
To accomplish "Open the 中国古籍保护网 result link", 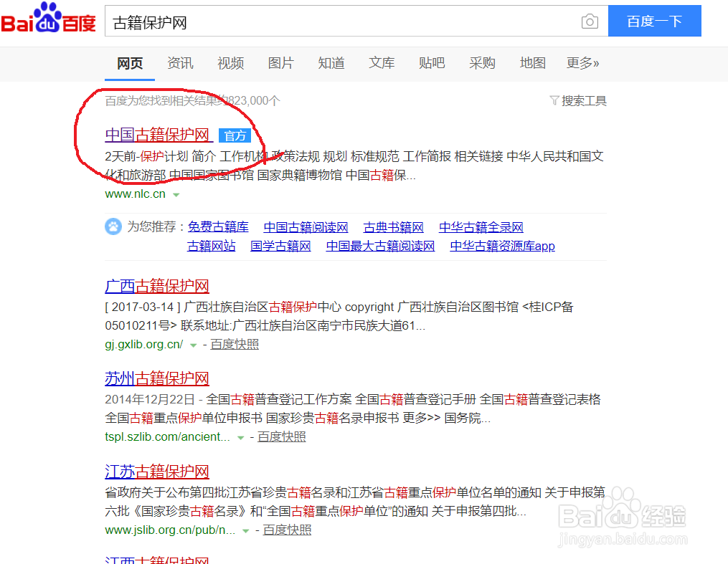I will tap(159, 135).
